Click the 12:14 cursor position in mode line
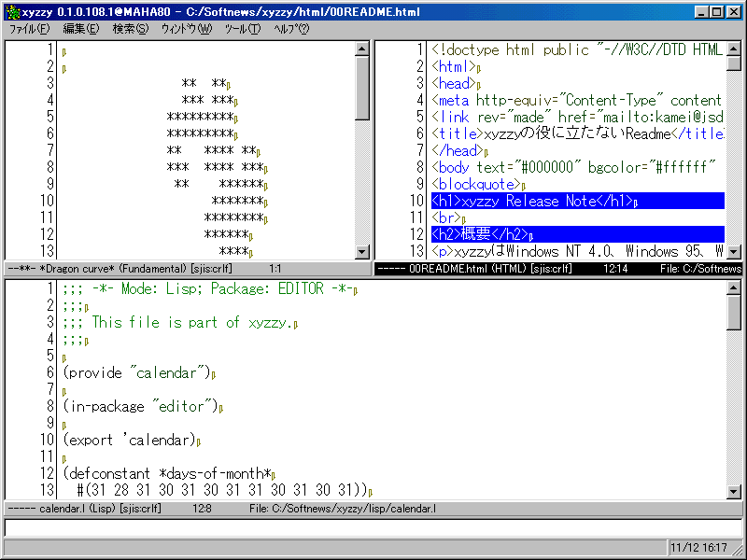Screen dimensions: 747x560 (615, 269)
